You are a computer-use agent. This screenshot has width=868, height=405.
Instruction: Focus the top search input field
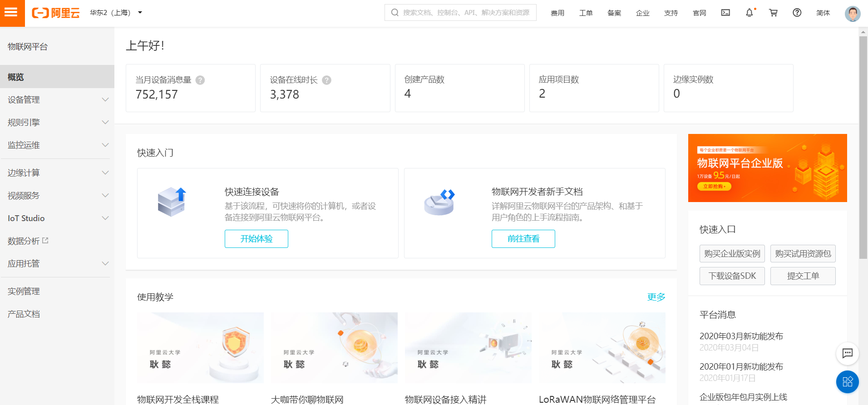pyautogui.click(x=460, y=13)
